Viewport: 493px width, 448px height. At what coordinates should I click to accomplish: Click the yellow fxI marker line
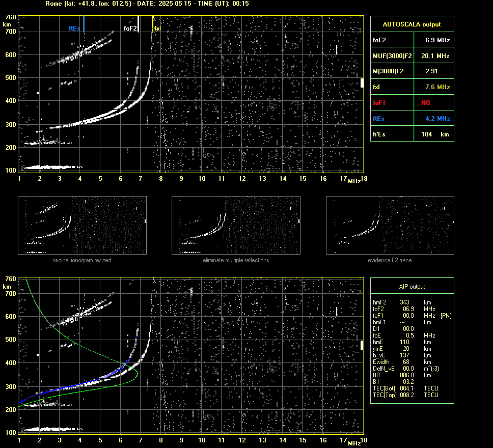[153, 23]
